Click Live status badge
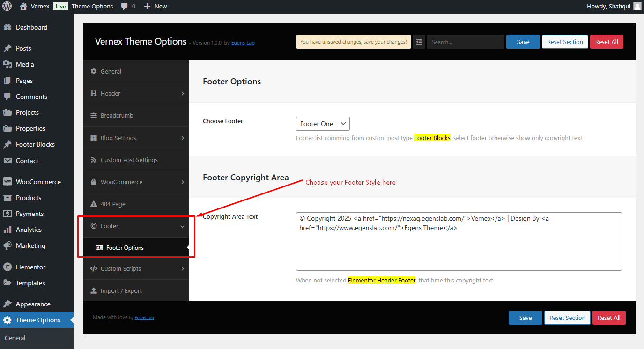The height and width of the screenshot is (349, 644). pos(60,7)
